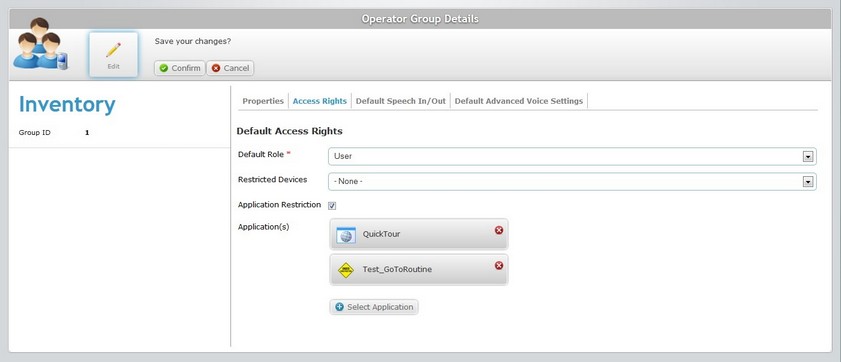Select the Access Rights tab

[x=320, y=101]
